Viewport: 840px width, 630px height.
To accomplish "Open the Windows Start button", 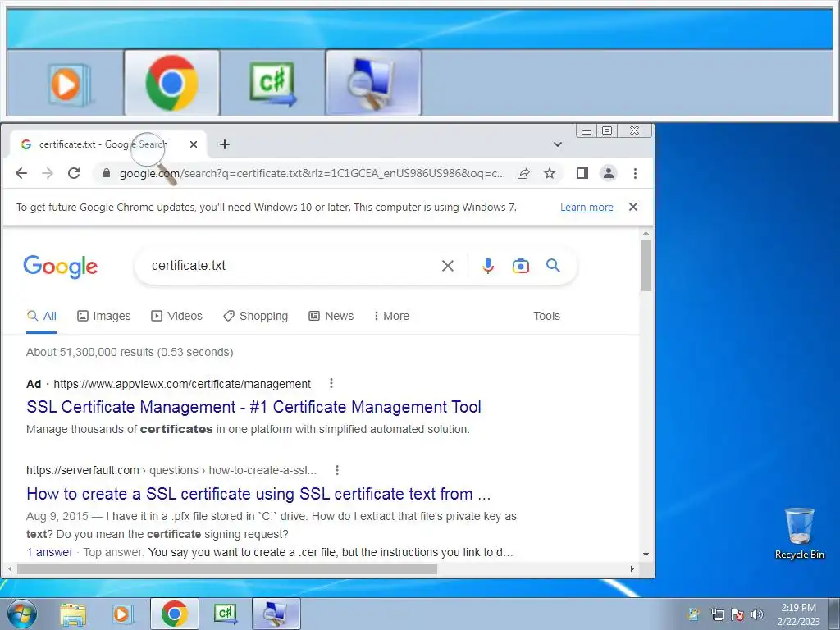I will [x=22, y=614].
